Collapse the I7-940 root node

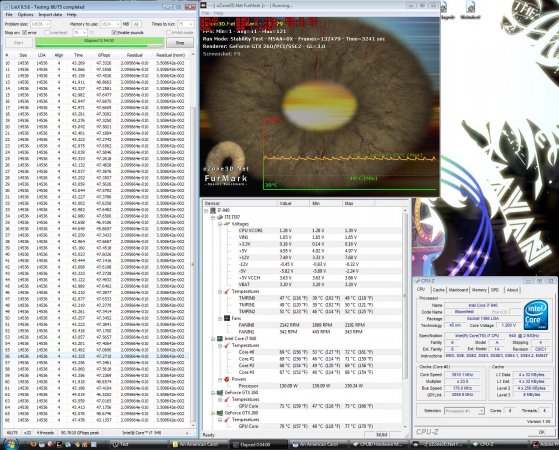(206, 211)
